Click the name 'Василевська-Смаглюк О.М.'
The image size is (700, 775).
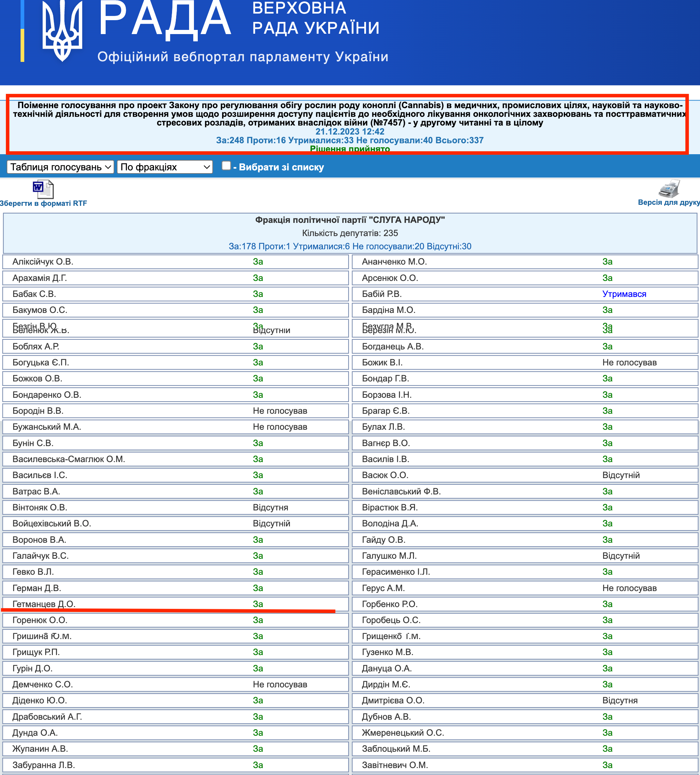click(69, 459)
